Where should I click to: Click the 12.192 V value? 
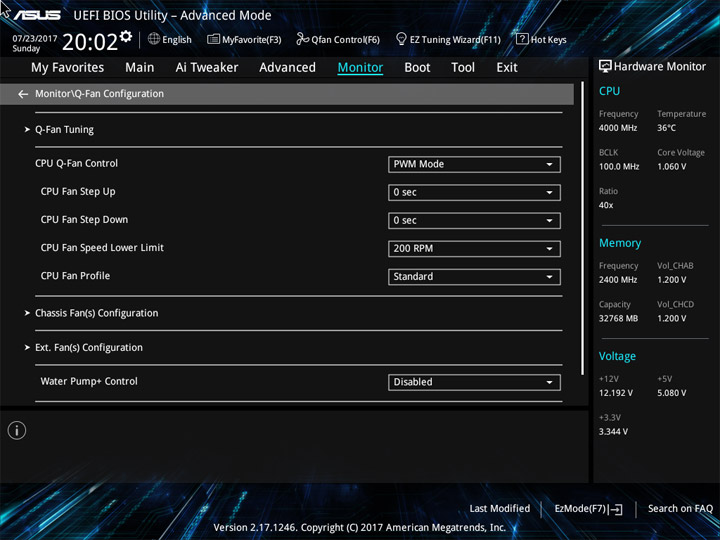(x=615, y=393)
